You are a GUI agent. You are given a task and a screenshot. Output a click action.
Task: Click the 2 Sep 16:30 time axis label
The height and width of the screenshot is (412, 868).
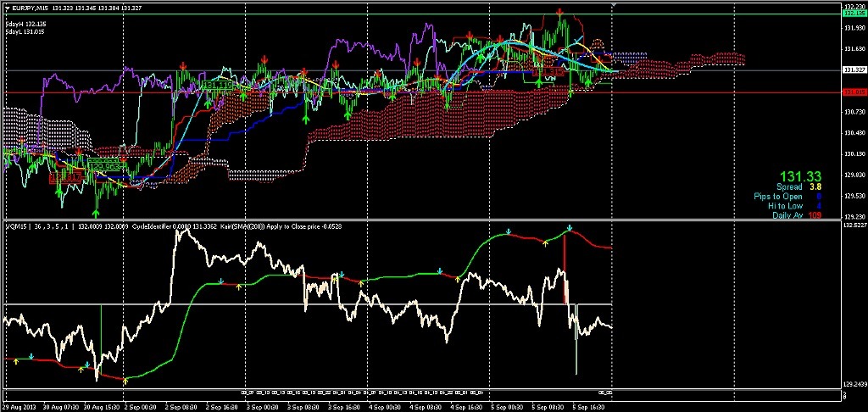coord(224,406)
